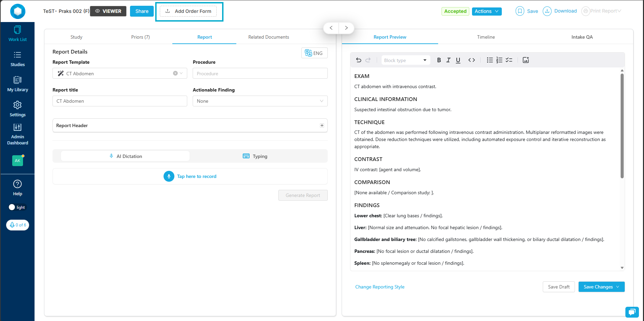
Task: Click the Bold formatting icon
Action: click(x=439, y=60)
